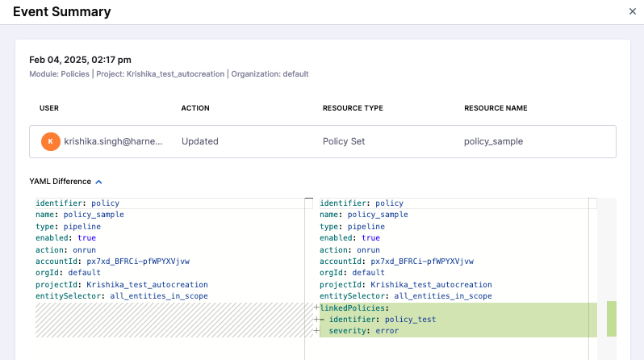The image size is (644, 360).
Task: Click the plus marker beside severity line
Action: [316, 331]
